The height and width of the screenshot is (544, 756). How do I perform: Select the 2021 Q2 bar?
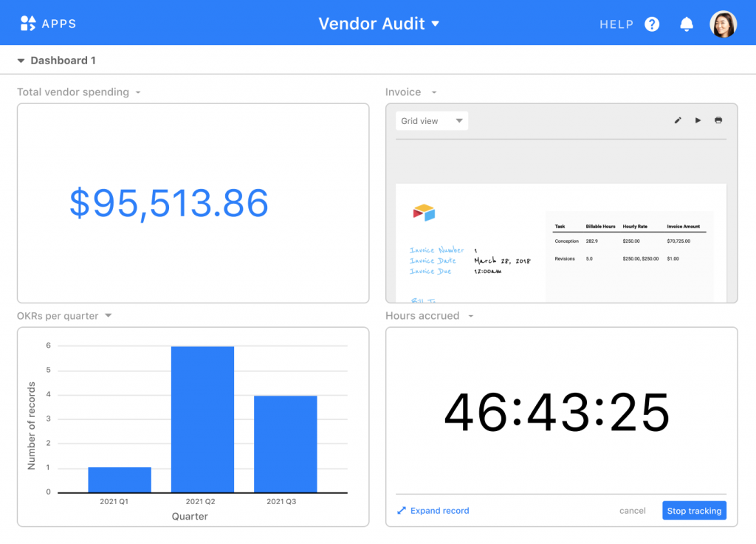click(x=202, y=419)
